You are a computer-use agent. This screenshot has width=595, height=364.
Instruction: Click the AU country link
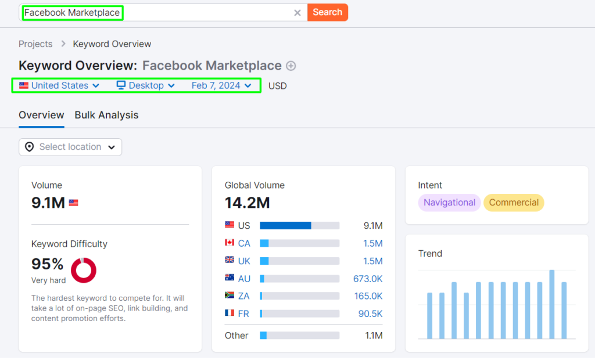244,279
